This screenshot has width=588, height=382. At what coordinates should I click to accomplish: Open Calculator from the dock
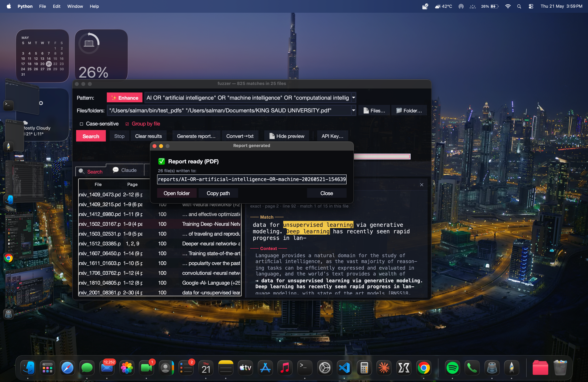(364, 368)
